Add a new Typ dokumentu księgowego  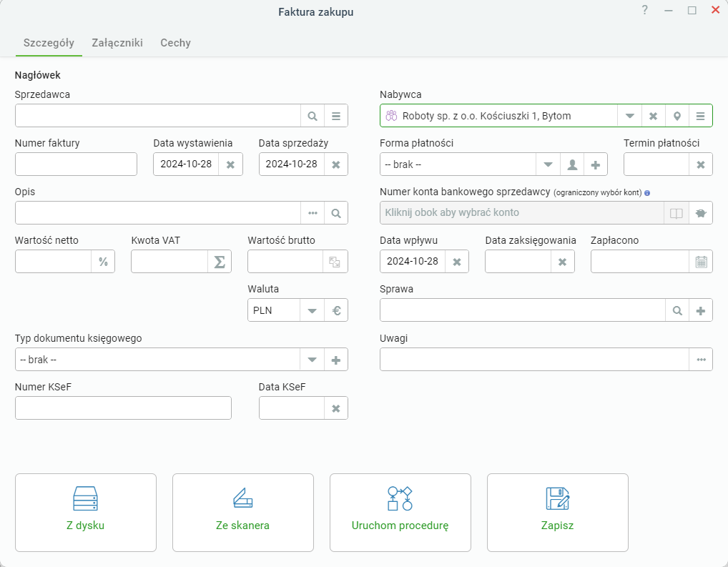click(x=336, y=360)
